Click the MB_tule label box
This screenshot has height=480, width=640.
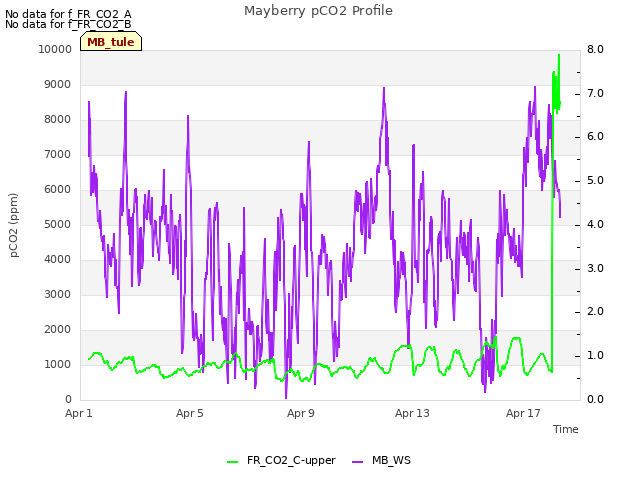[x=111, y=42]
